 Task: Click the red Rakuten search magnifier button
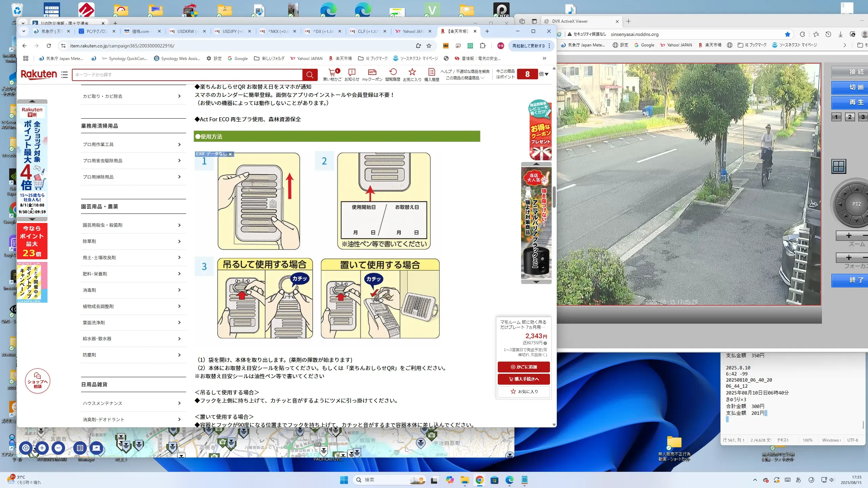(310, 75)
